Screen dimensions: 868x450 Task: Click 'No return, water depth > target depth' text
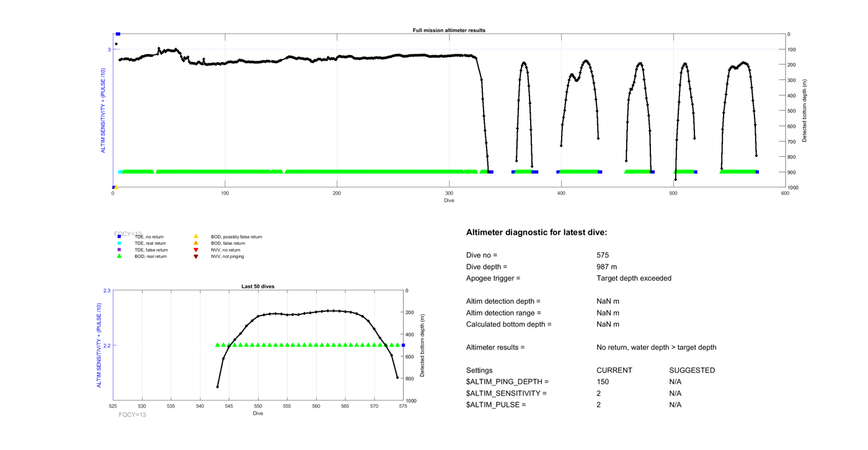tap(656, 347)
